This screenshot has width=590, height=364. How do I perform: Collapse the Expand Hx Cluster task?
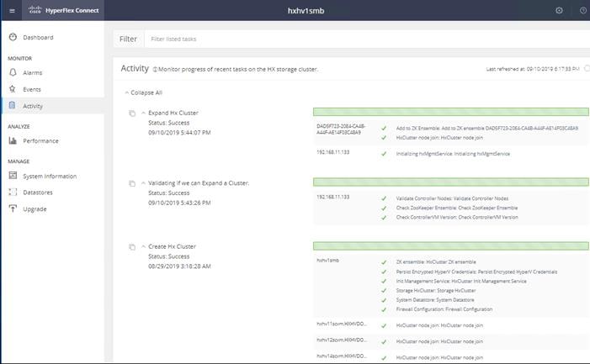[143, 113]
